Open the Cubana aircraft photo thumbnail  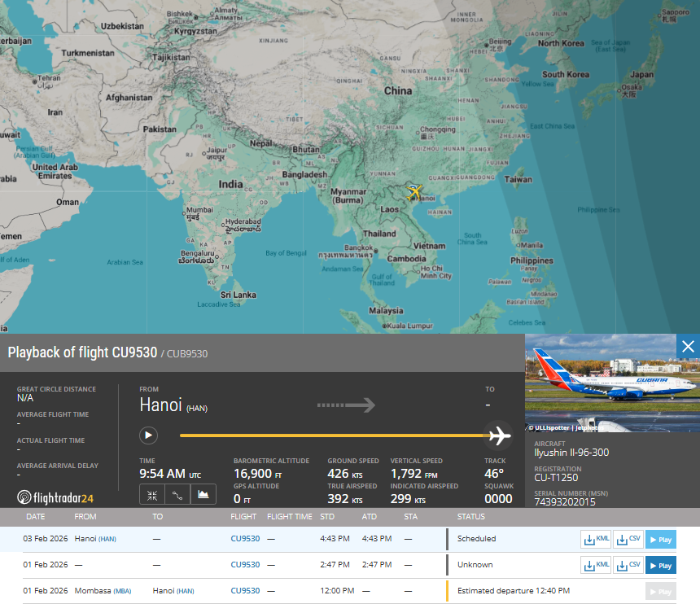pyautogui.click(x=612, y=383)
